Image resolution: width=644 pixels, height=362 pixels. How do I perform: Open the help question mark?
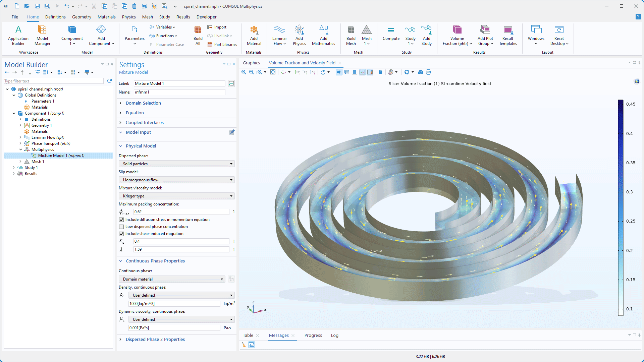[x=638, y=17]
